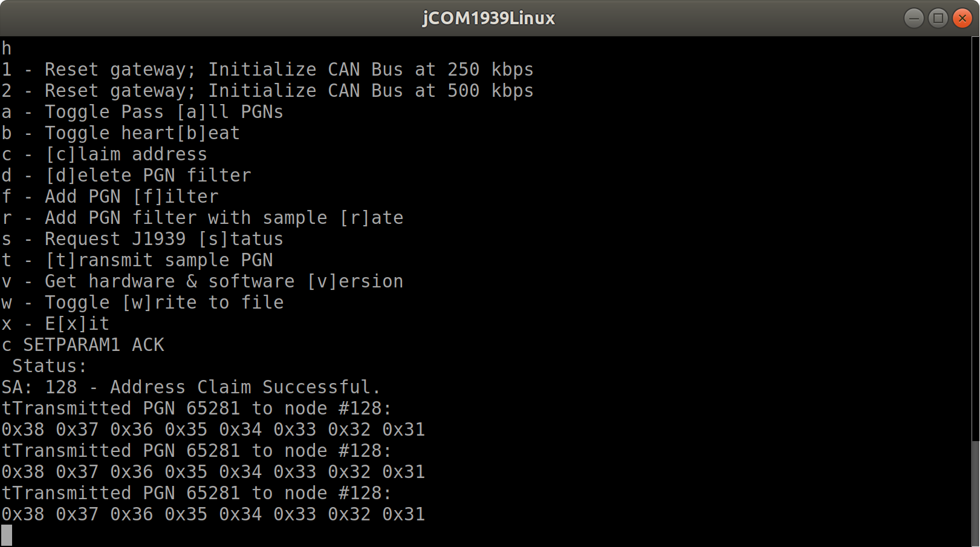This screenshot has height=547, width=980.
Task: Click the Request J1939 [s]tatus line
Action: pyautogui.click(x=142, y=239)
